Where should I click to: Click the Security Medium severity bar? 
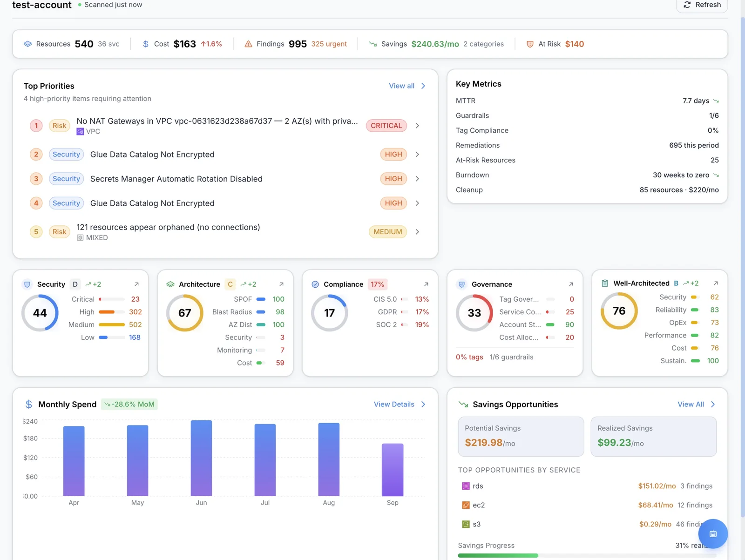coord(112,325)
